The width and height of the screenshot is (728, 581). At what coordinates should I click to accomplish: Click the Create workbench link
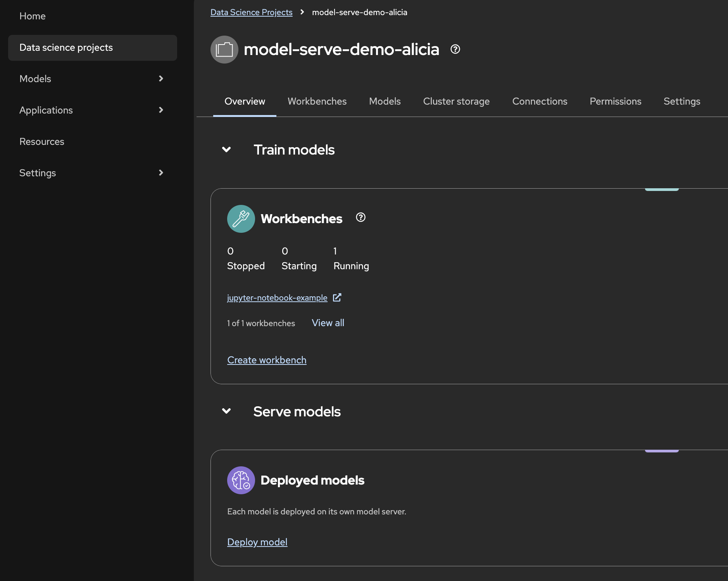click(267, 360)
